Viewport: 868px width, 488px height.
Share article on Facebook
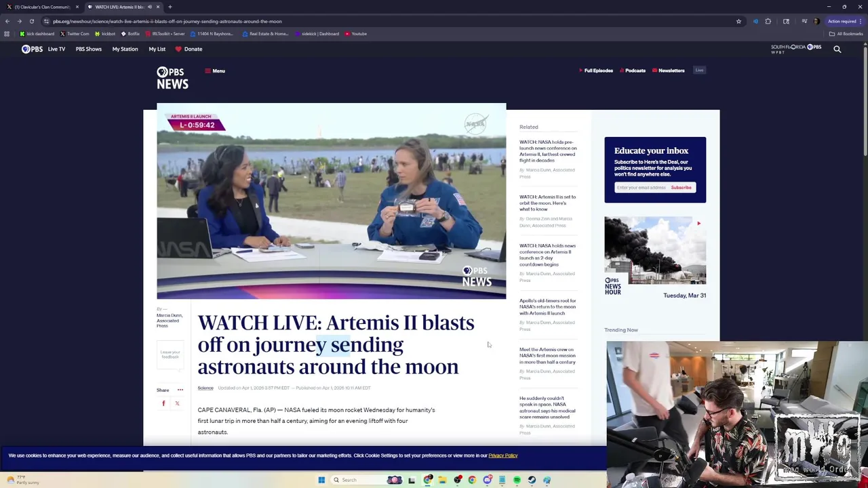163,403
